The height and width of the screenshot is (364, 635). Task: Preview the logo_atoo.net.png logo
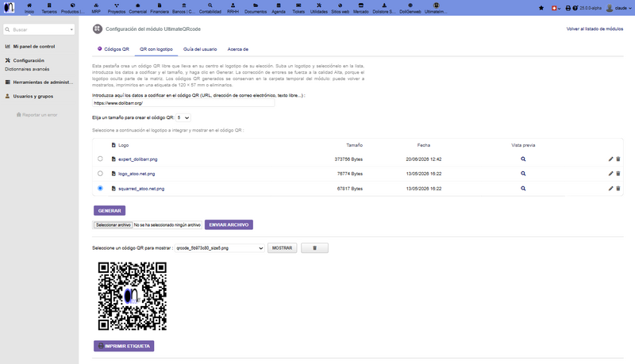coord(523,174)
